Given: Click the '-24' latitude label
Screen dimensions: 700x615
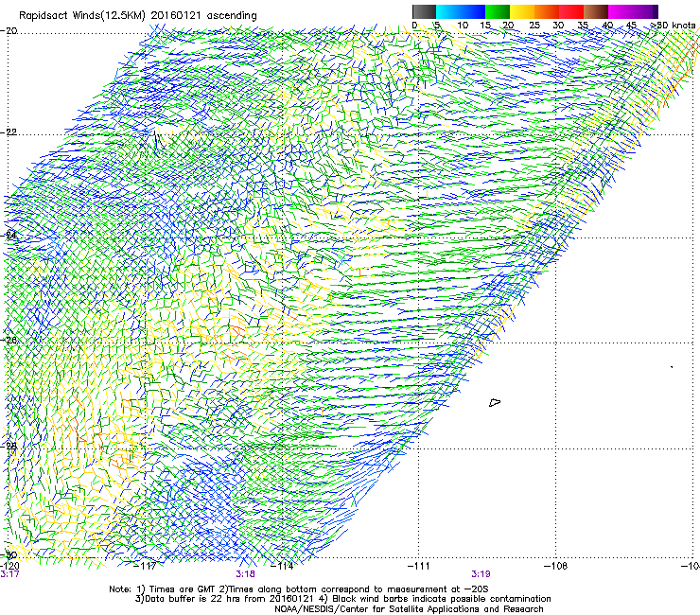Looking at the screenshot, I should (x=9, y=235).
